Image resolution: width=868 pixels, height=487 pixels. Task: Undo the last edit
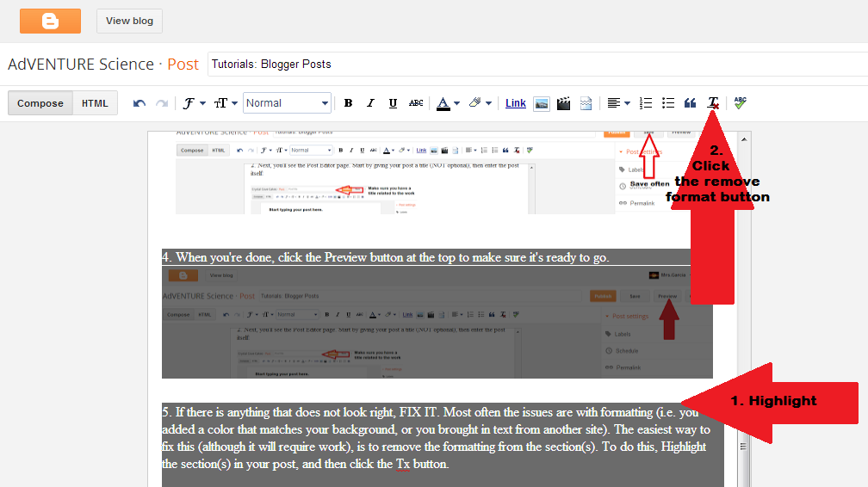coord(139,103)
